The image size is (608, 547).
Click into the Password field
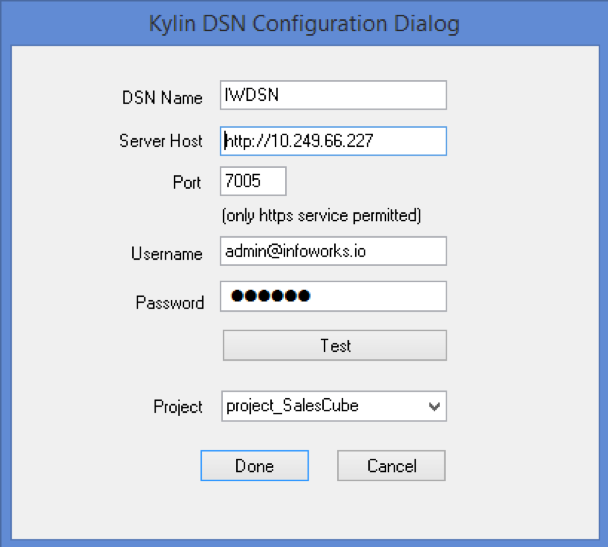point(333,296)
